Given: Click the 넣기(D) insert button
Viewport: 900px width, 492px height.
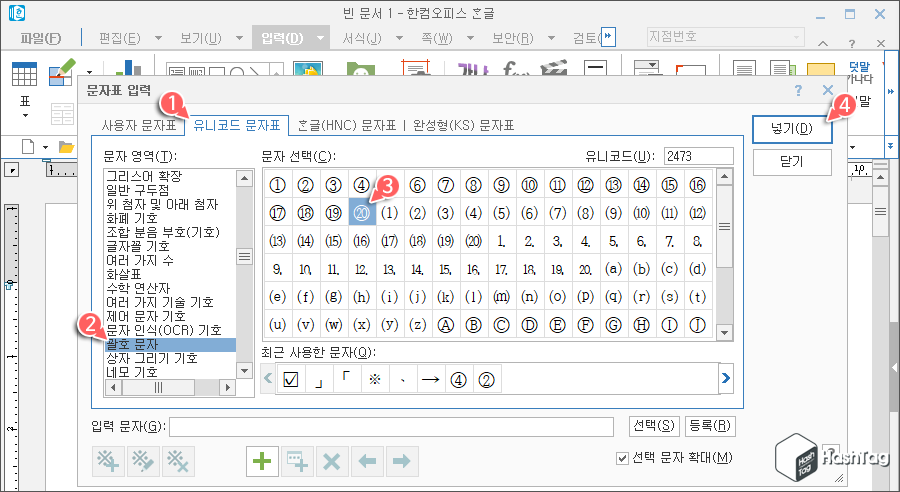Looking at the screenshot, I should (792, 129).
